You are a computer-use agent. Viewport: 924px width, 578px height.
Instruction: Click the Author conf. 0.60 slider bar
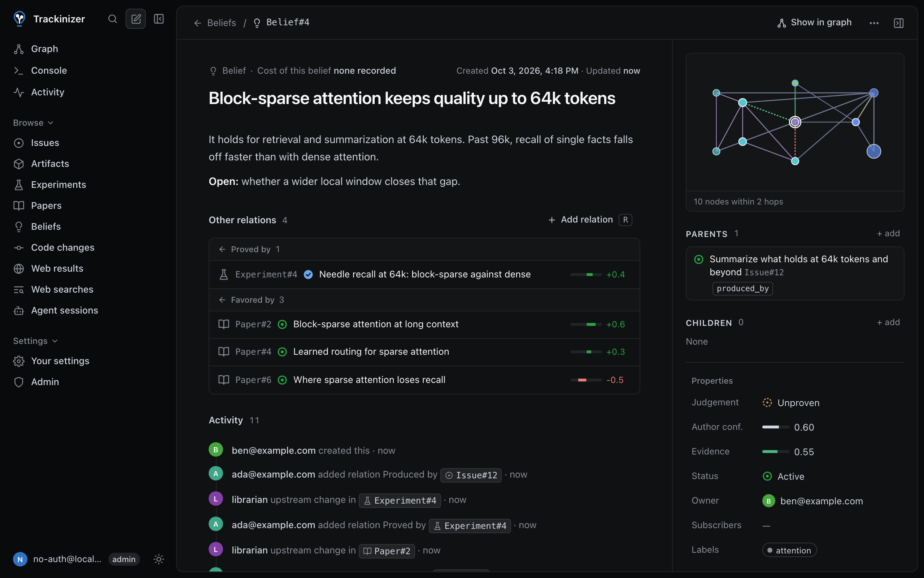click(x=775, y=427)
